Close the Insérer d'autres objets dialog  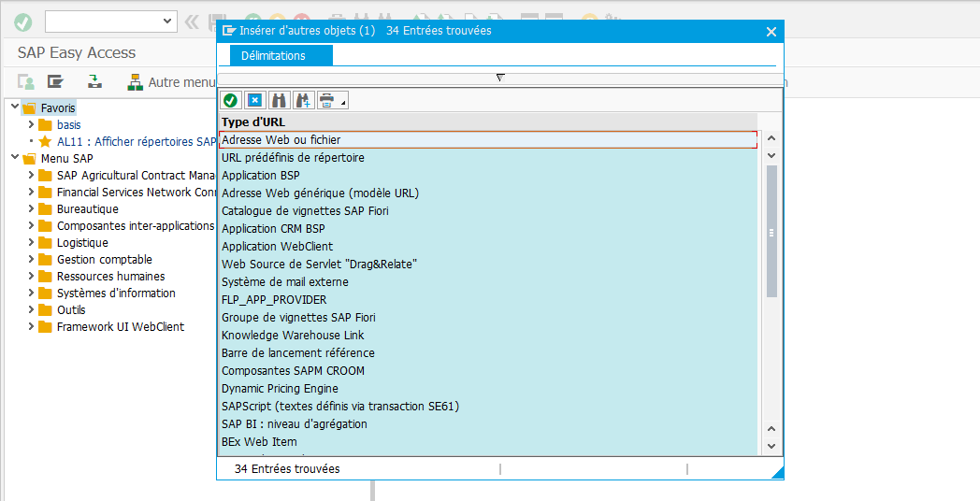point(771,32)
